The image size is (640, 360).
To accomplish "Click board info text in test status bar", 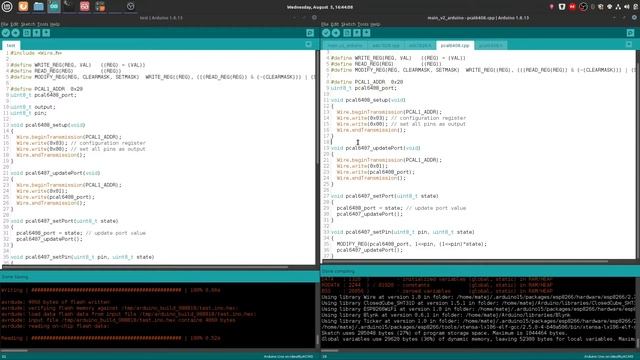I will (x=288, y=357).
